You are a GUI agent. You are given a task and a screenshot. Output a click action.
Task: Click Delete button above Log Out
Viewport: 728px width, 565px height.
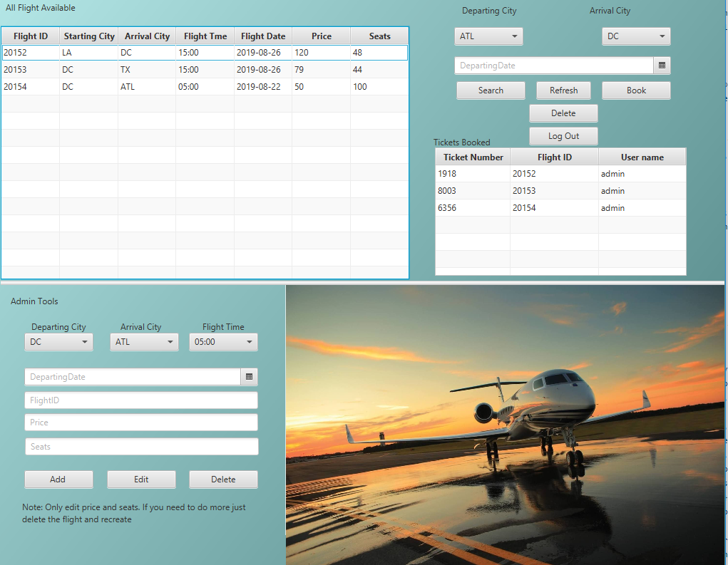coord(563,113)
